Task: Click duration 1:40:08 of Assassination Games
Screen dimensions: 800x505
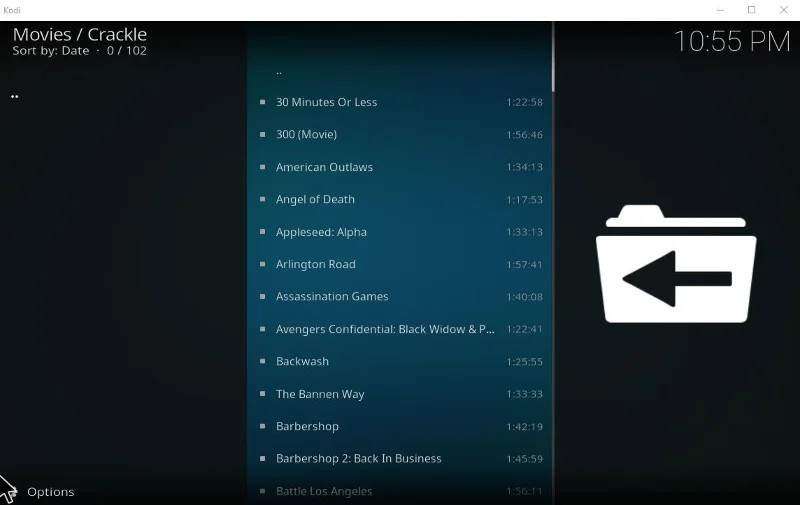Action: (524, 297)
